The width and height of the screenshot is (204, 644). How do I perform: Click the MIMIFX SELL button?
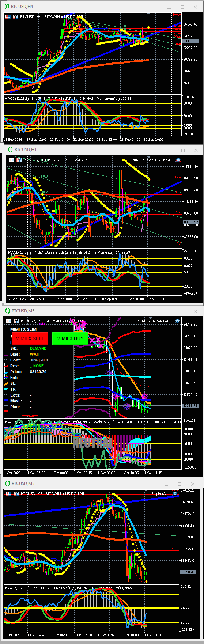(30, 338)
